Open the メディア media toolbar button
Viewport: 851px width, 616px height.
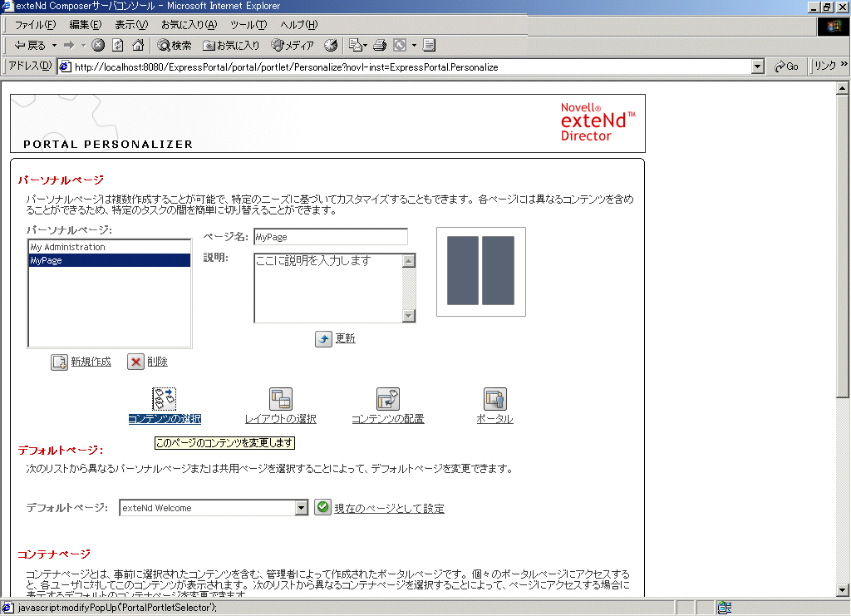[x=293, y=46]
